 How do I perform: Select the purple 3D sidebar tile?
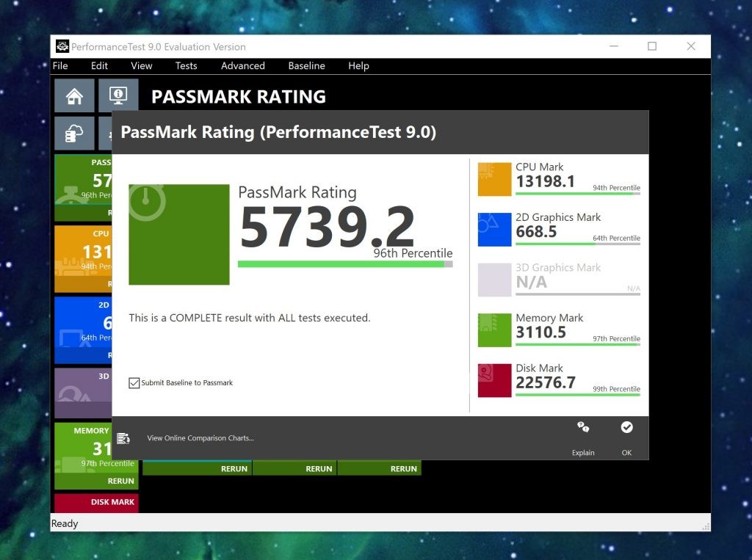coord(83,393)
